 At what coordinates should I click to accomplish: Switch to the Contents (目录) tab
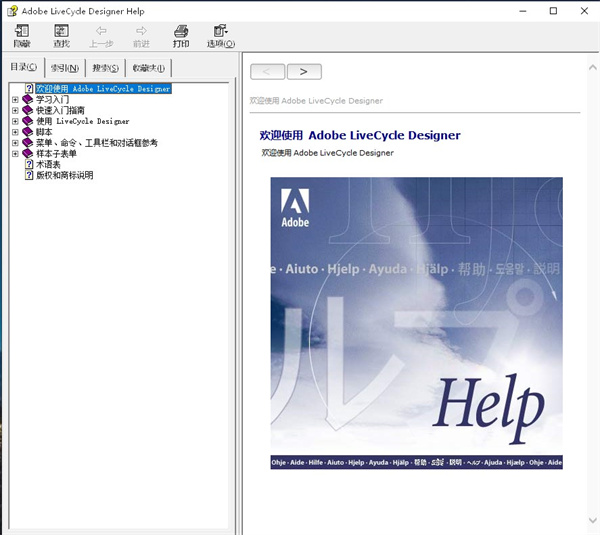pos(24,67)
